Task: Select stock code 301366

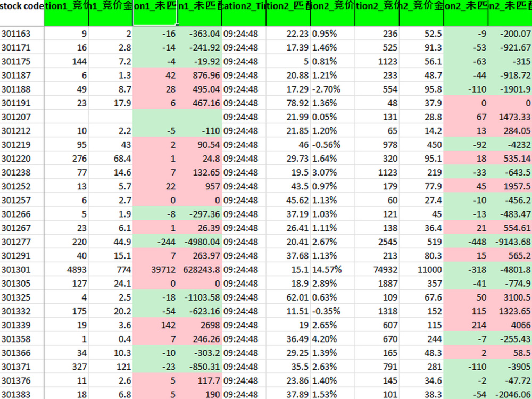Action: [22, 353]
